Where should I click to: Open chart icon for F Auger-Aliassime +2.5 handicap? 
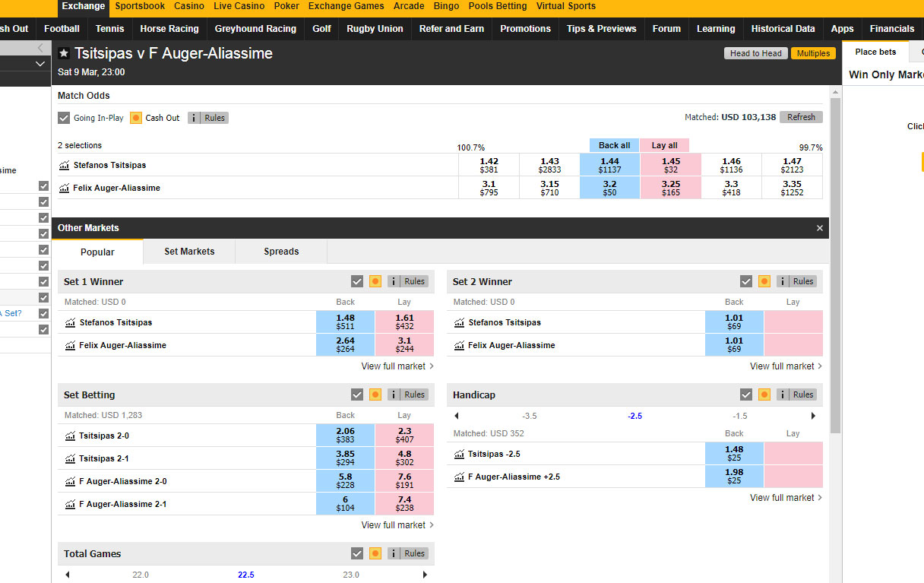tap(459, 477)
